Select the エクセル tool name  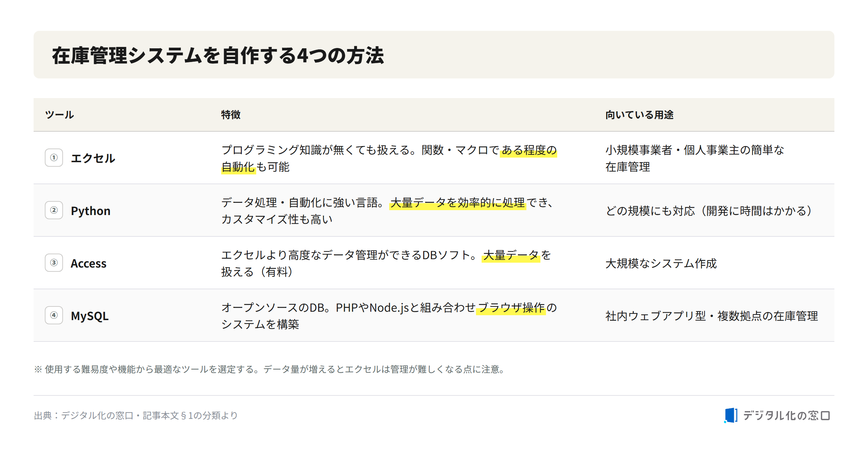93,158
